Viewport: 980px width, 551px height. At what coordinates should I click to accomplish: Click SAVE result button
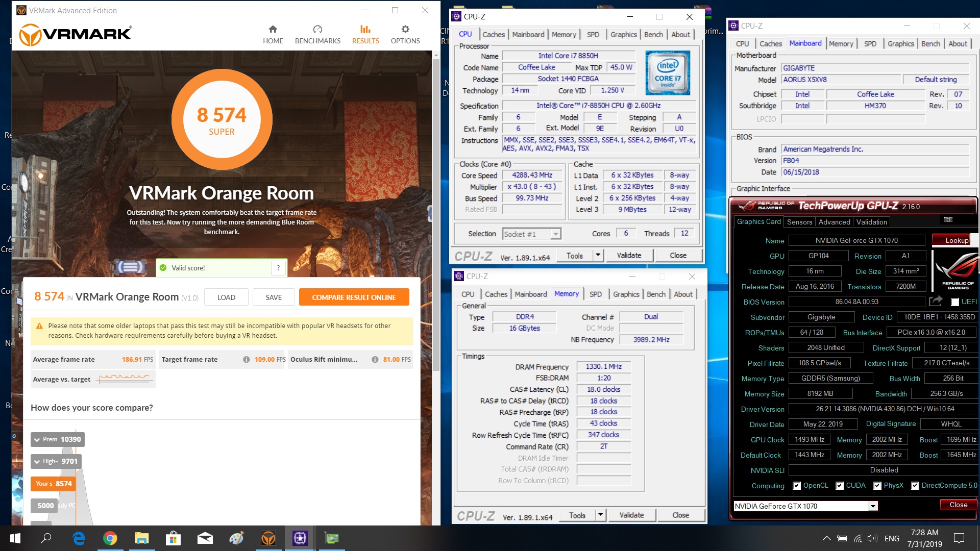(274, 297)
